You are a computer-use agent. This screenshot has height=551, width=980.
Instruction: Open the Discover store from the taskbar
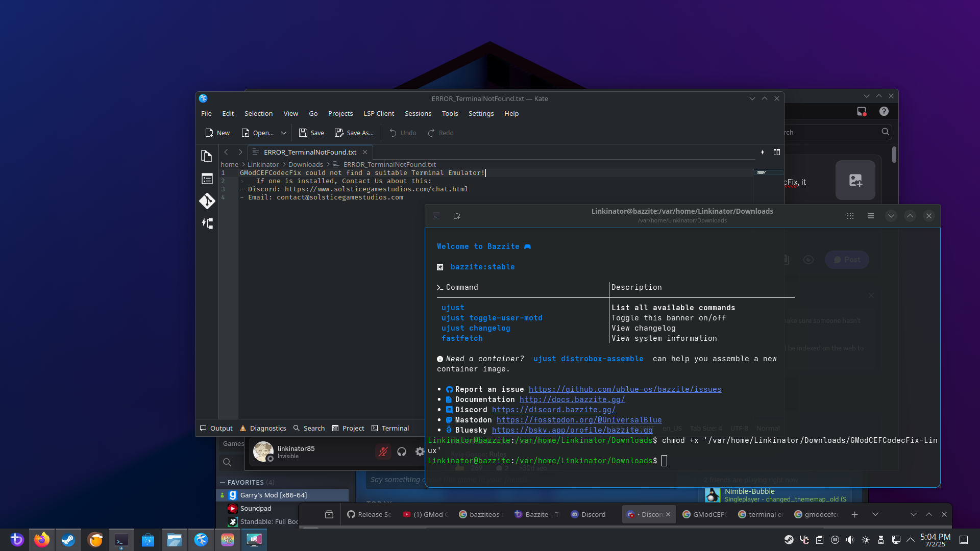point(148,540)
